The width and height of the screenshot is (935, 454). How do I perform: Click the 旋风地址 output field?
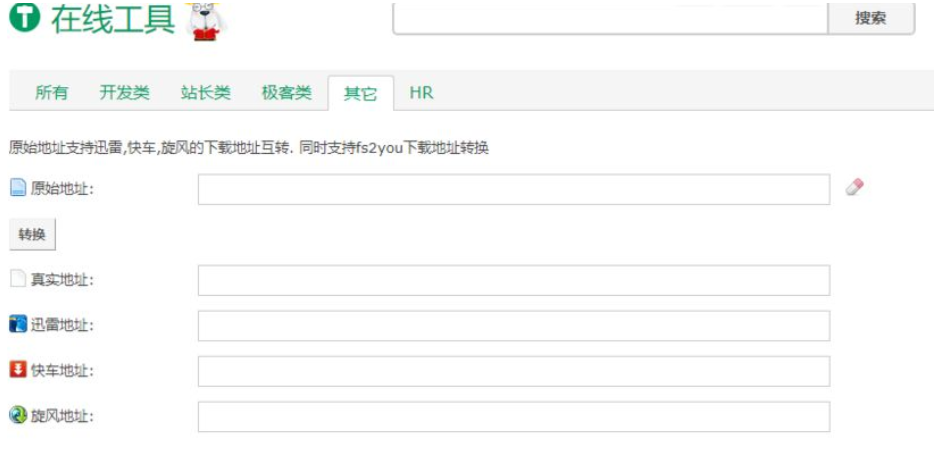pos(513,416)
